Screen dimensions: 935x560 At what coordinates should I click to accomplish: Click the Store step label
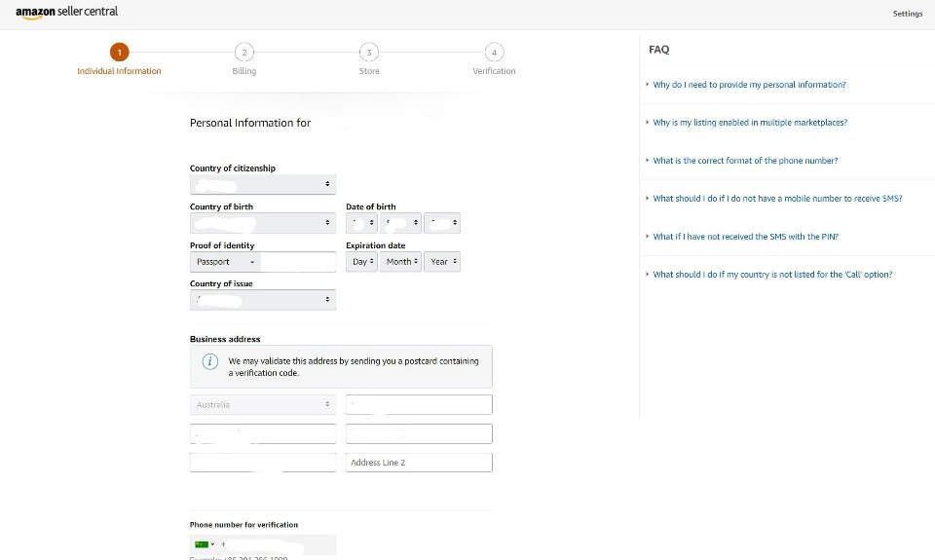tap(369, 71)
